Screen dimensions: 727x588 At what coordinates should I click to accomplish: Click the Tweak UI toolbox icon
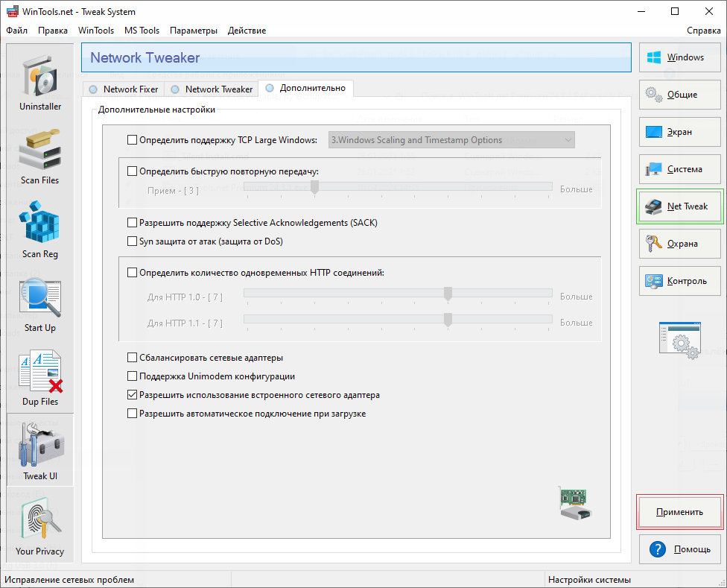[x=40, y=449]
